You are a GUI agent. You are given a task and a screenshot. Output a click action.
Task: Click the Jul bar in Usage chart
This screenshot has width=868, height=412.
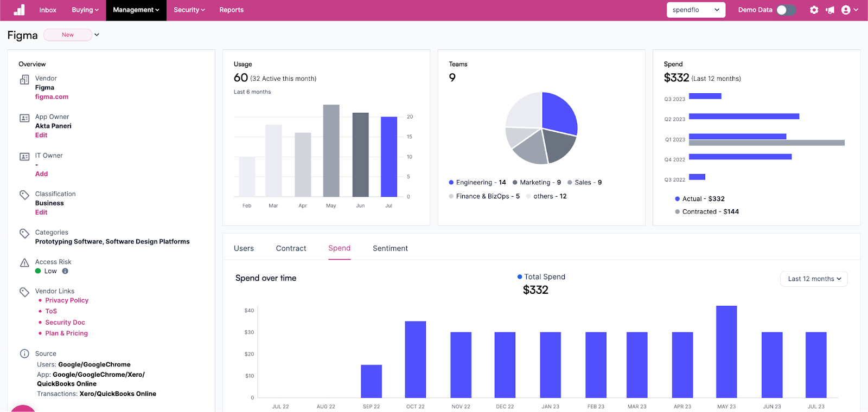389,157
